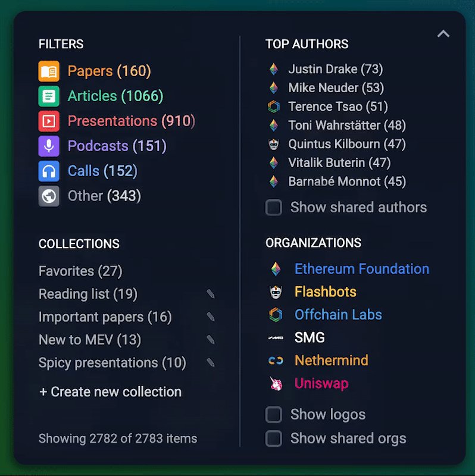Click Create new collection button
The image size is (475, 476).
pos(110,392)
